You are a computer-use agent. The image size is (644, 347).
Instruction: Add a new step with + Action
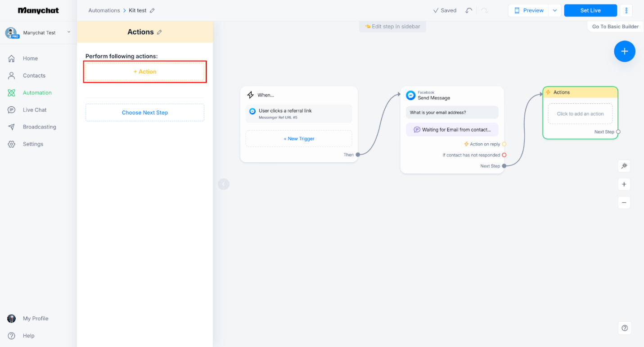coord(144,71)
